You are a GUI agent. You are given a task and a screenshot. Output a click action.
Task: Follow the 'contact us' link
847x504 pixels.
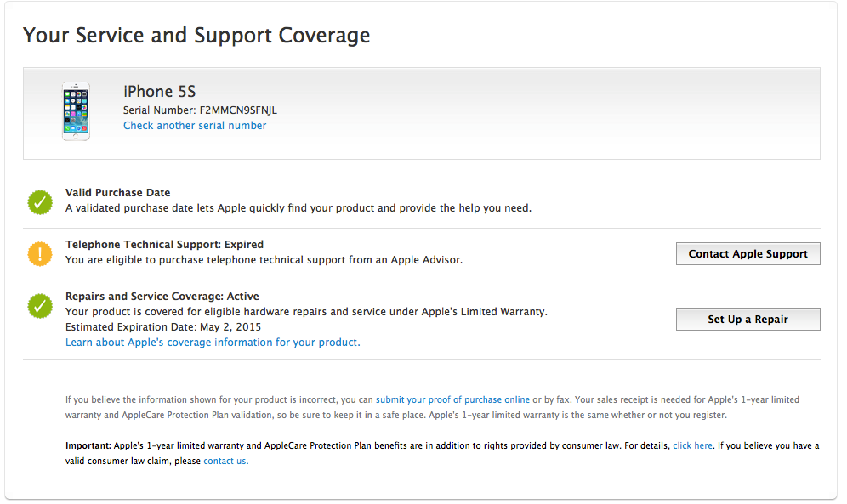[225, 461]
